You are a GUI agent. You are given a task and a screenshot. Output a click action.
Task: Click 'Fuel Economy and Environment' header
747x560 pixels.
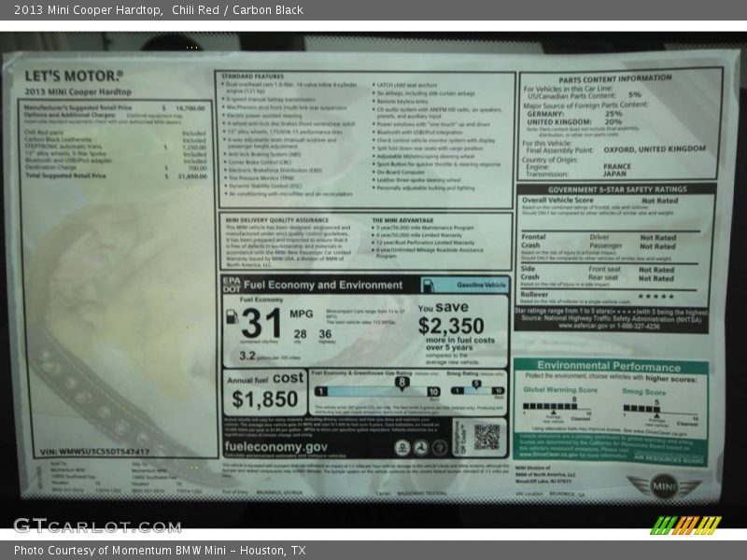coord(323,285)
